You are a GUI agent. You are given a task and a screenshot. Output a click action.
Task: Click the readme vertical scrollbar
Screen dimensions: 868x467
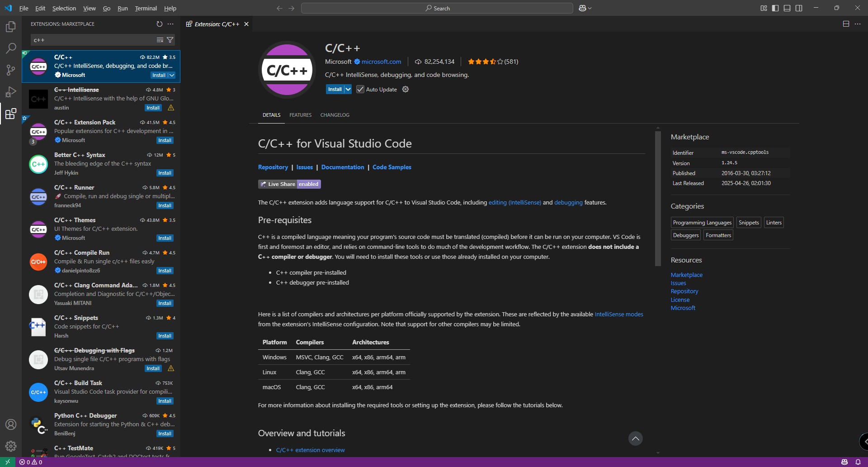coord(658,198)
